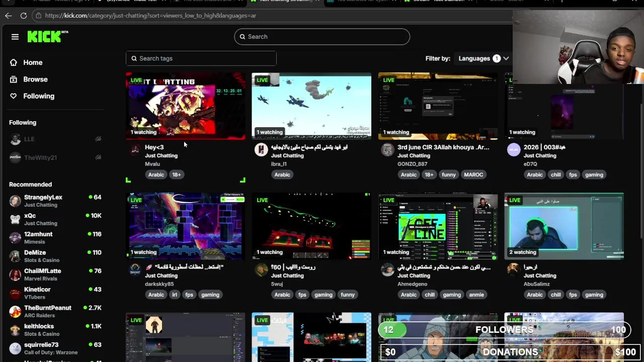Switch to the Just Chatting browser tab
The width and height of the screenshot is (644, 362).
point(285,2)
